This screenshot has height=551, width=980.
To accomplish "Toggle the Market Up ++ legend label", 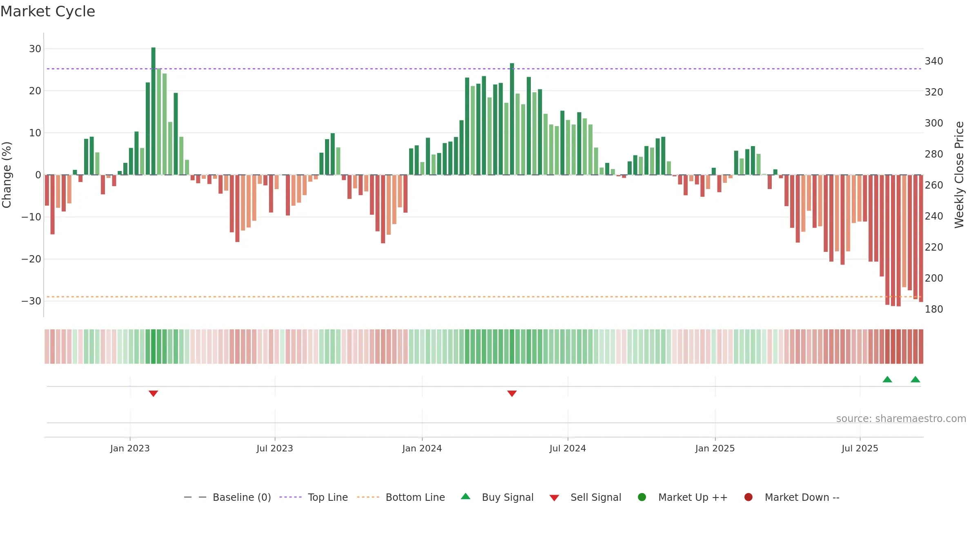I will (693, 497).
